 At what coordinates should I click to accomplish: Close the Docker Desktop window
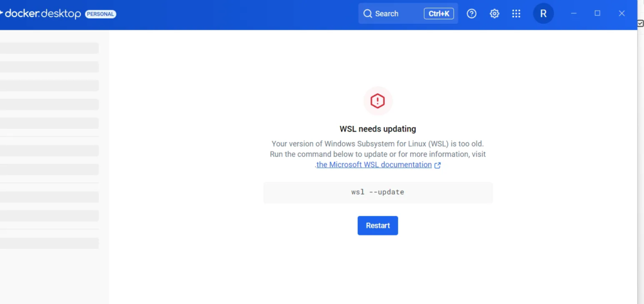(621, 13)
